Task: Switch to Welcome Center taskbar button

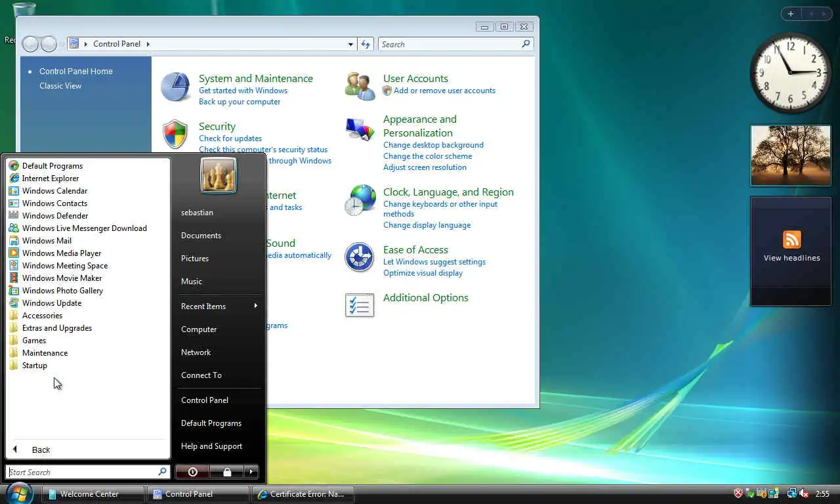Action: [x=93, y=494]
